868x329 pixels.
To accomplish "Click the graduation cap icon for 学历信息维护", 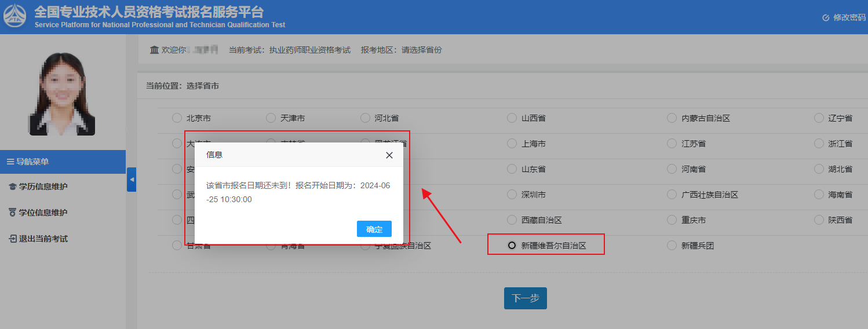I will point(12,187).
